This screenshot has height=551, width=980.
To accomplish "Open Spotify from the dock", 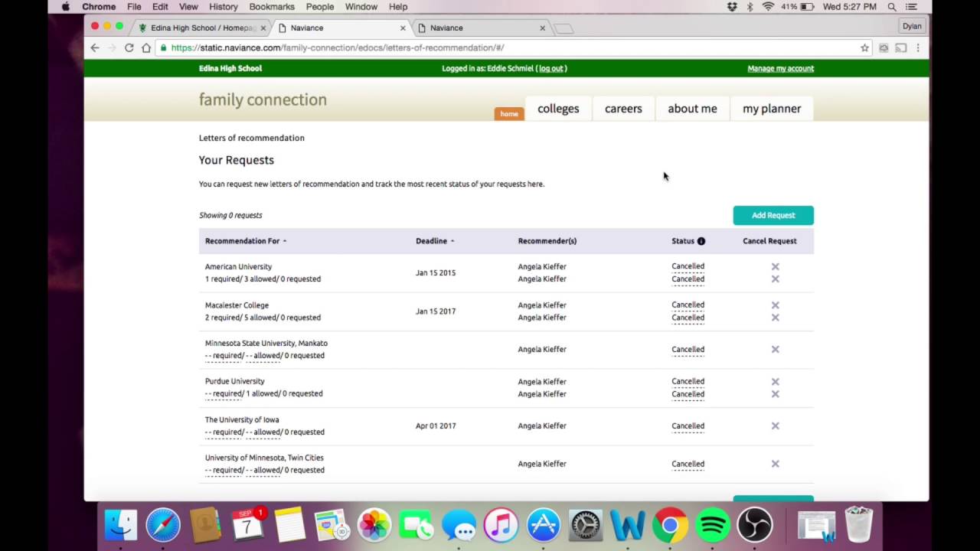I will 712,525.
